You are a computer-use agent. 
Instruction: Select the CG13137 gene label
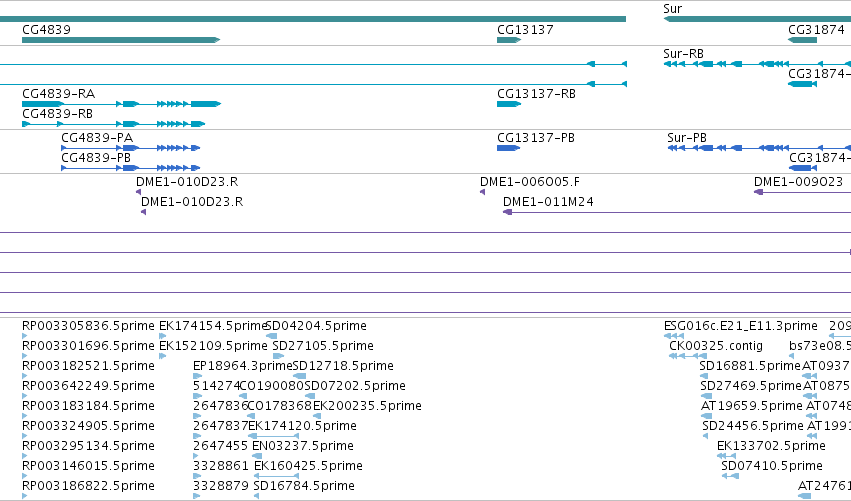(525, 29)
